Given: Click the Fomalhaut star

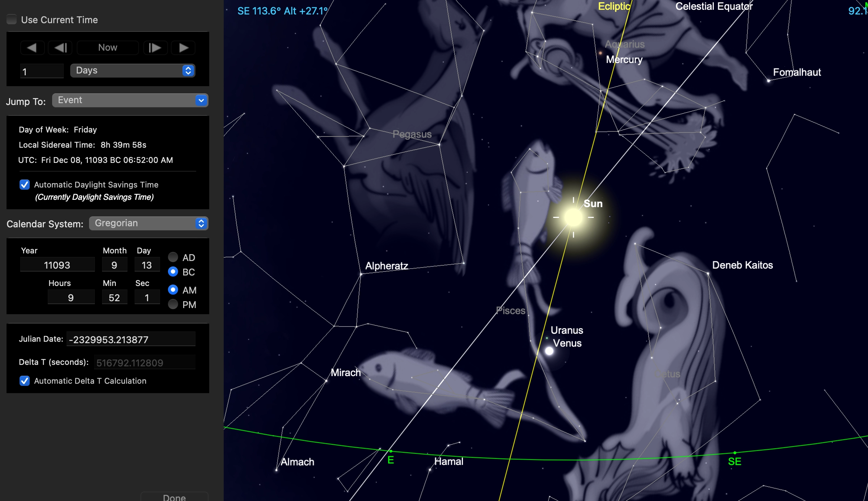Looking at the screenshot, I should [x=768, y=81].
